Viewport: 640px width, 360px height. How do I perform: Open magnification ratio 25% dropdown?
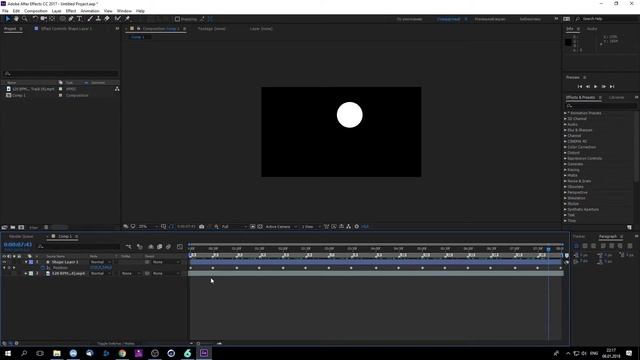point(148,227)
